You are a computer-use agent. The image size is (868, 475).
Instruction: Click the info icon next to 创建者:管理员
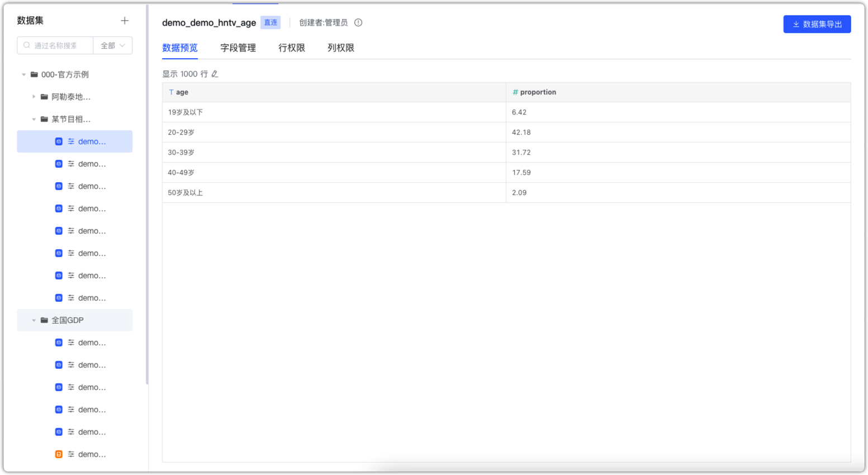(357, 23)
